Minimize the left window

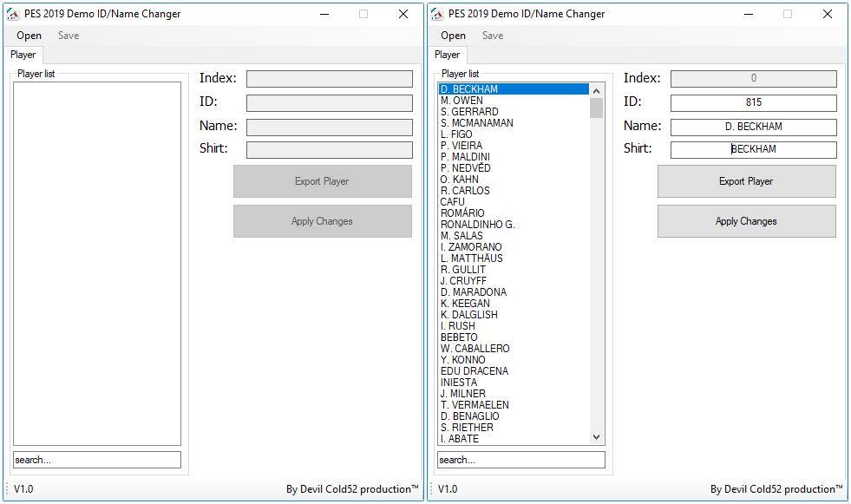point(324,14)
